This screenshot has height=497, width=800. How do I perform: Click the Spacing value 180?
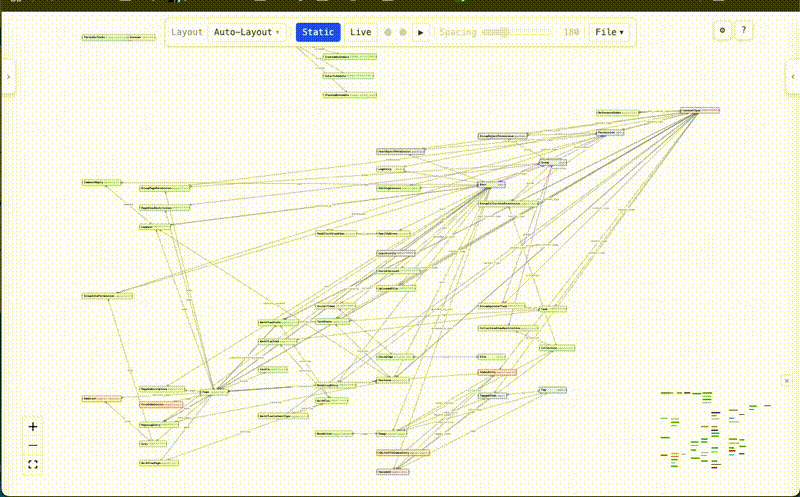571,32
